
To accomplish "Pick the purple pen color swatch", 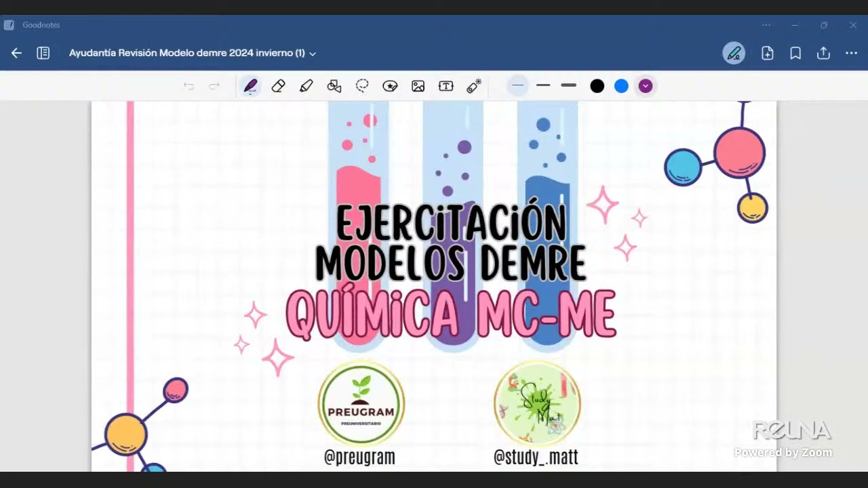I will point(646,86).
